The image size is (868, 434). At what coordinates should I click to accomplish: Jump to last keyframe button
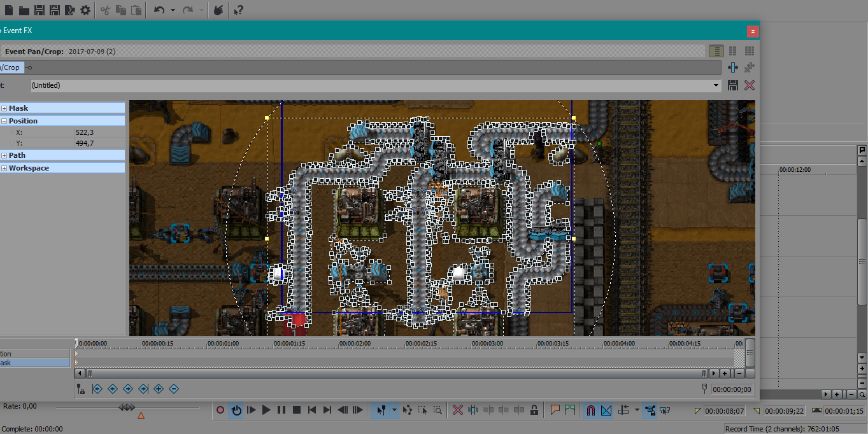[143, 388]
